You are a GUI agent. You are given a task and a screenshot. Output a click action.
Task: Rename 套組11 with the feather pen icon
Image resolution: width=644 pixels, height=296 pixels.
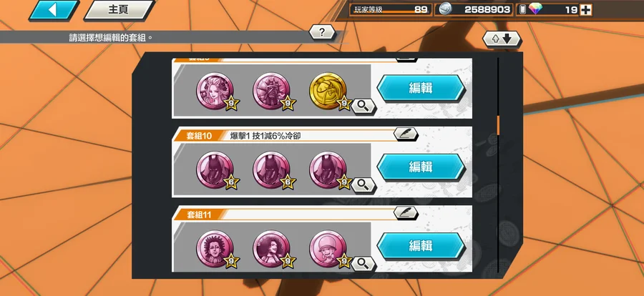point(406,212)
